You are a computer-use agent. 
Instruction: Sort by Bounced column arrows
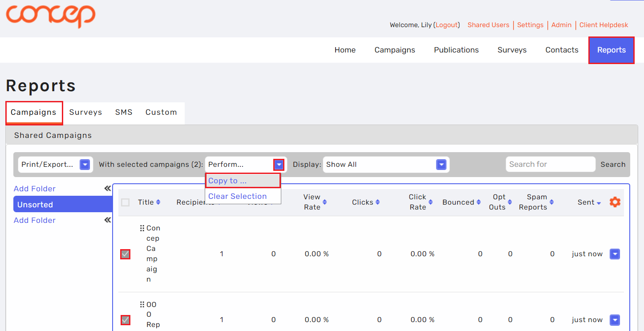[x=478, y=202]
